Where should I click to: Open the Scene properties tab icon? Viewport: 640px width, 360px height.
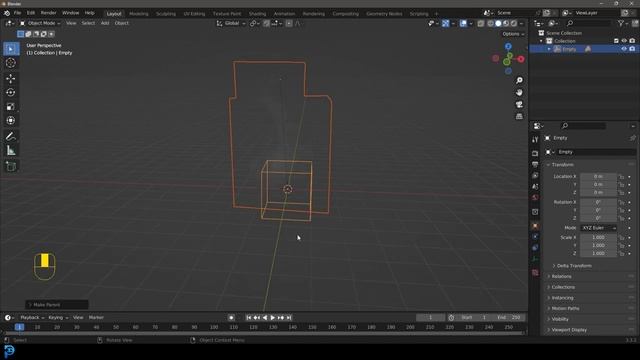click(x=535, y=187)
